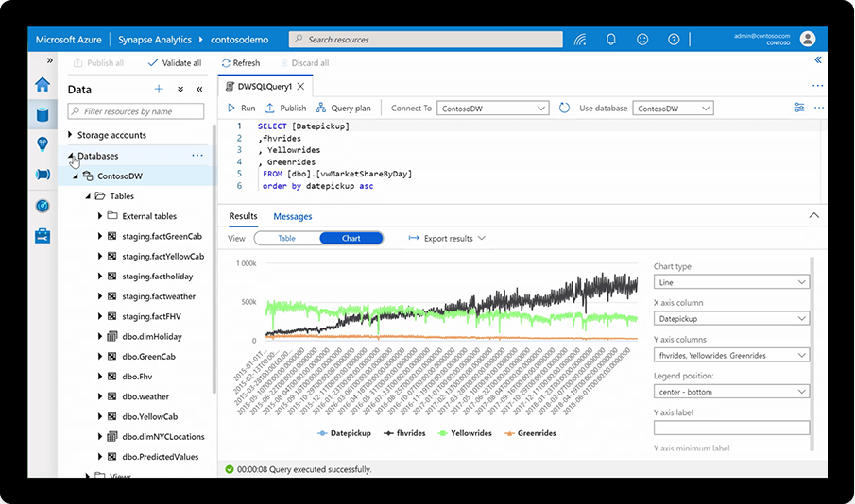Open the Chart type Line dropdown
This screenshot has width=855, height=504.
(x=731, y=282)
